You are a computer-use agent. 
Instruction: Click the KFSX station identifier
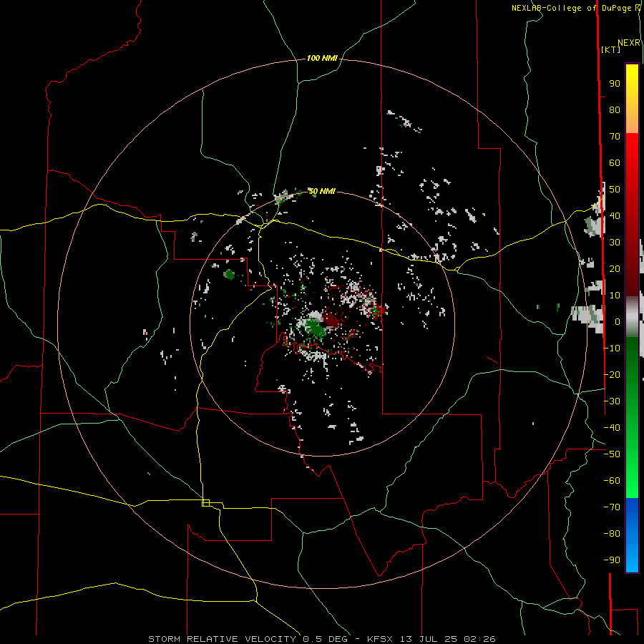point(380,639)
